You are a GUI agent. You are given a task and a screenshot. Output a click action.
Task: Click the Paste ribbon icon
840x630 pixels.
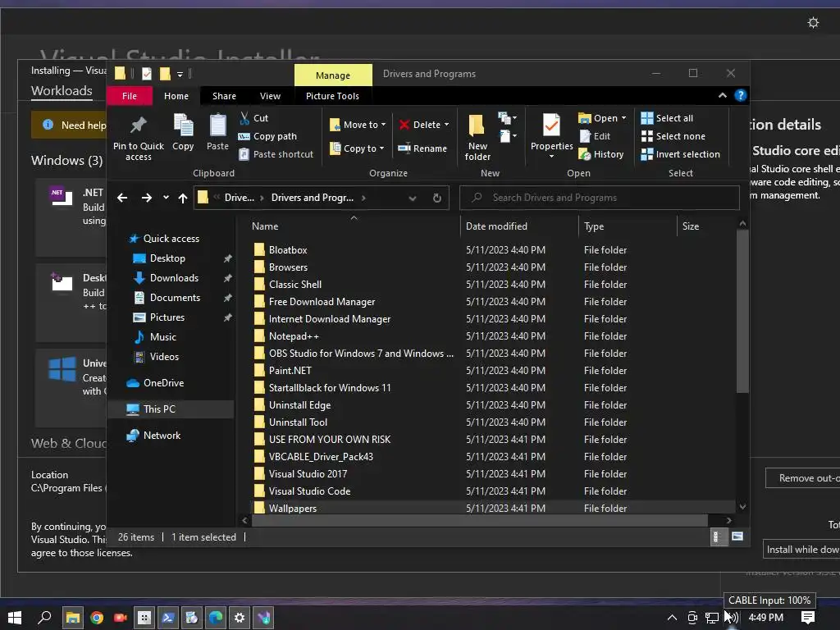(217, 126)
